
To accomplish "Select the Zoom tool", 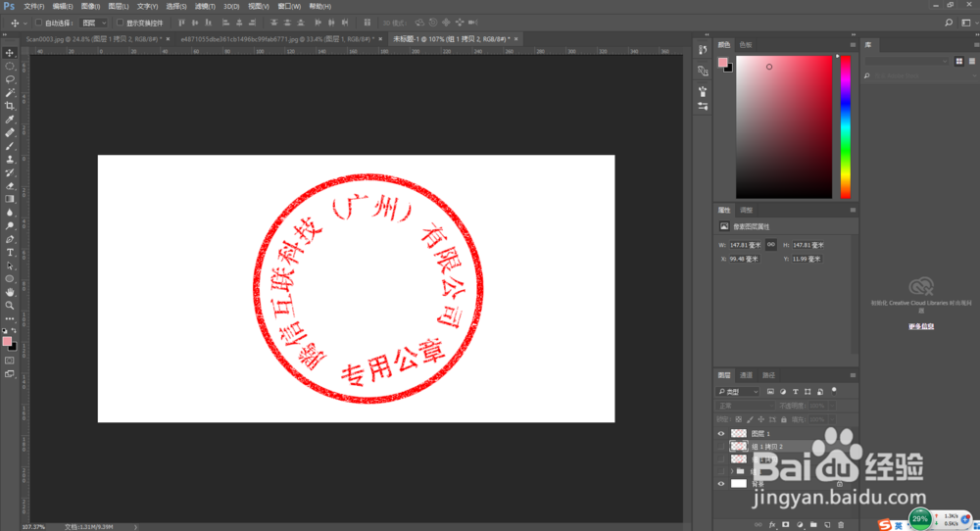I will point(10,306).
